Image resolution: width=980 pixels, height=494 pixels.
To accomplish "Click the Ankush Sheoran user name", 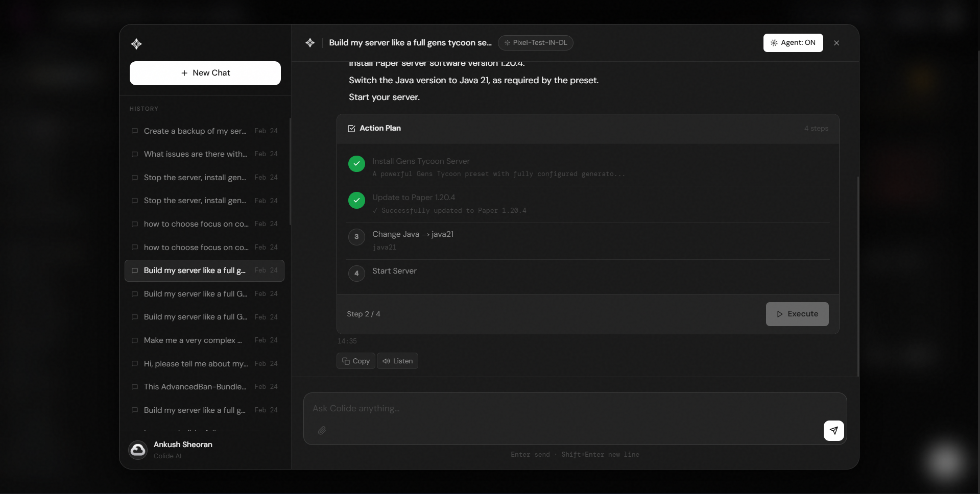I will pos(183,444).
